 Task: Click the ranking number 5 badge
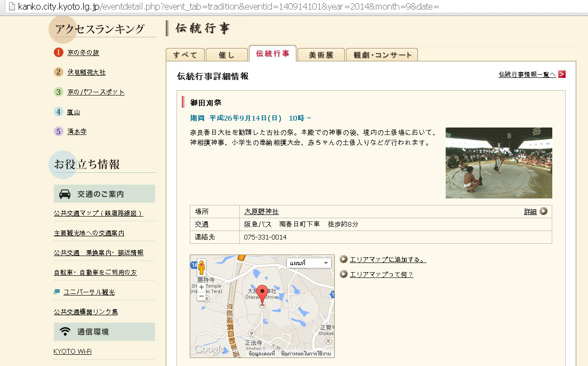pyautogui.click(x=59, y=131)
